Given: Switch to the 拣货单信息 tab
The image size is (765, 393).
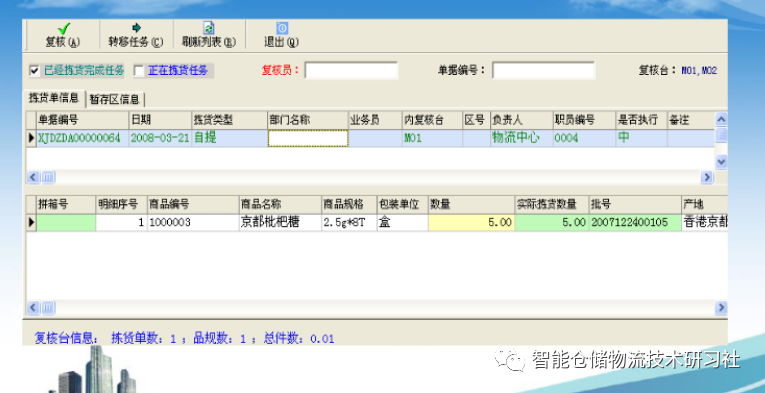Looking at the screenshot, I should coord(54,98).
